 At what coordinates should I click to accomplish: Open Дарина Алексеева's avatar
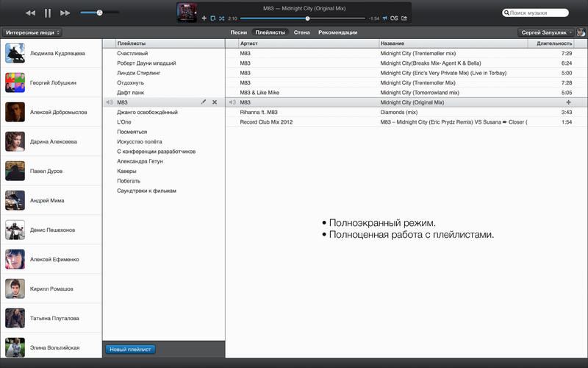[15, 141]
